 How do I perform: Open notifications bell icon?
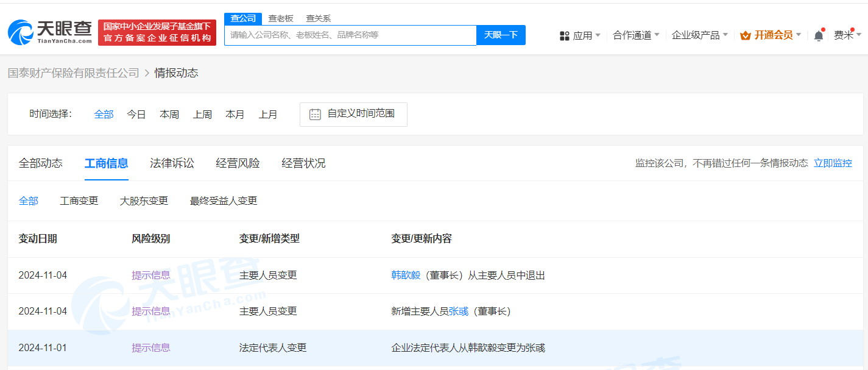tap(819, 35)
